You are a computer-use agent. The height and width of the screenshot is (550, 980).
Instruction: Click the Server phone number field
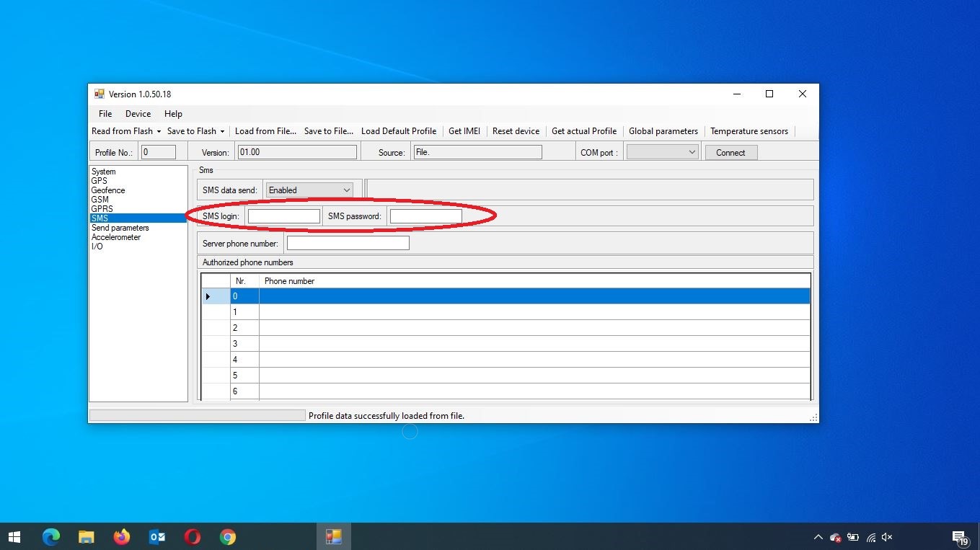point(348,244)
